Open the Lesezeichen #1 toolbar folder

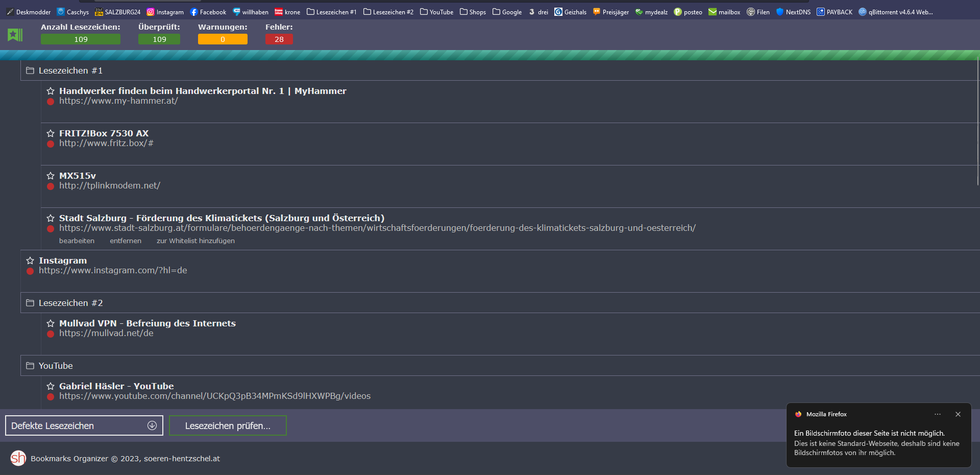coord(332,12)
